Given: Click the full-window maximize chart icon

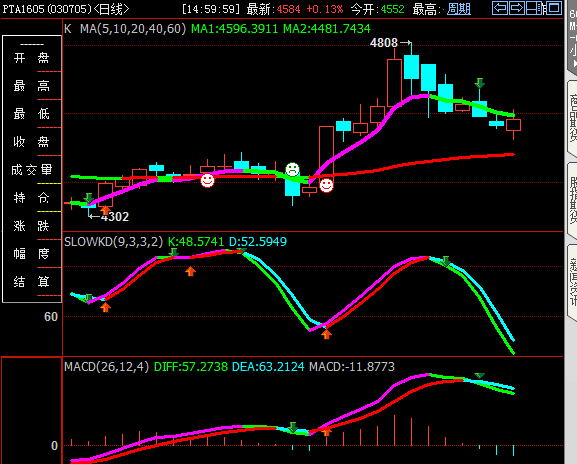Looking at the screenshot, I should click(x=553, y=8).
